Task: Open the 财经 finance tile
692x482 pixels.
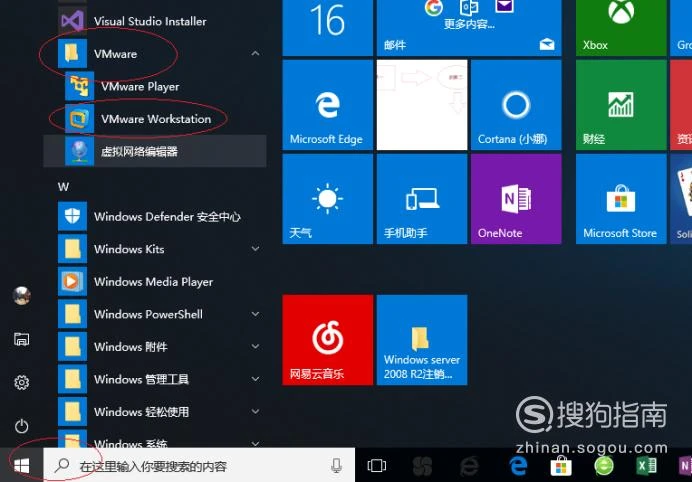Action: pyautogui.click(x=621, y=105)
